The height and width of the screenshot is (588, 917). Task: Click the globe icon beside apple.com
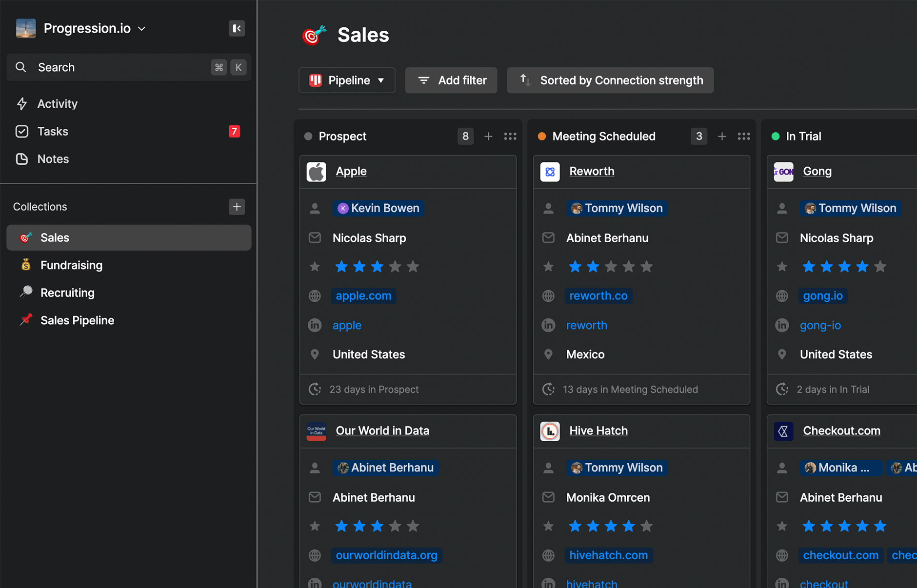(x=315, y=296)
